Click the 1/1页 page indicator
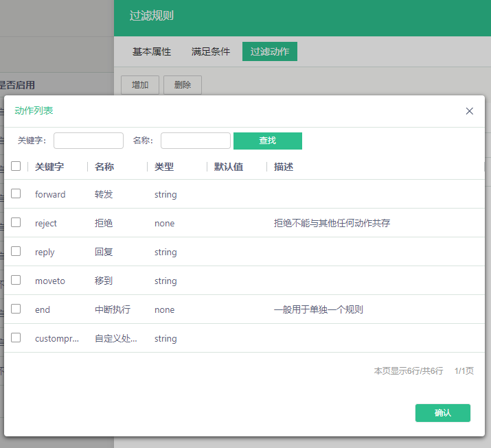This screenshot has width=491, height=448. coord(464,371)
